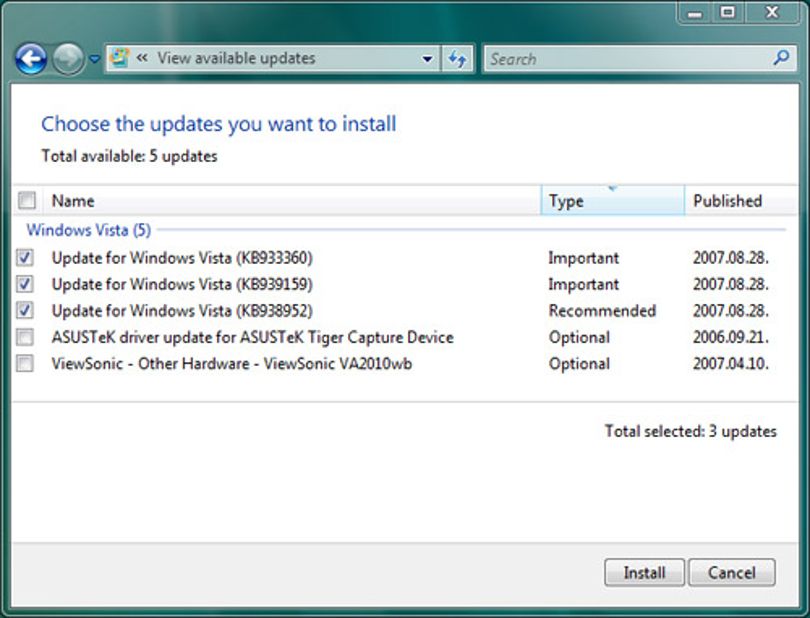Image resolution: width=810 pixels, height=618 pixels.
Task: Collapse the Windows Vista (5) group
Action: tap(88, 230)
